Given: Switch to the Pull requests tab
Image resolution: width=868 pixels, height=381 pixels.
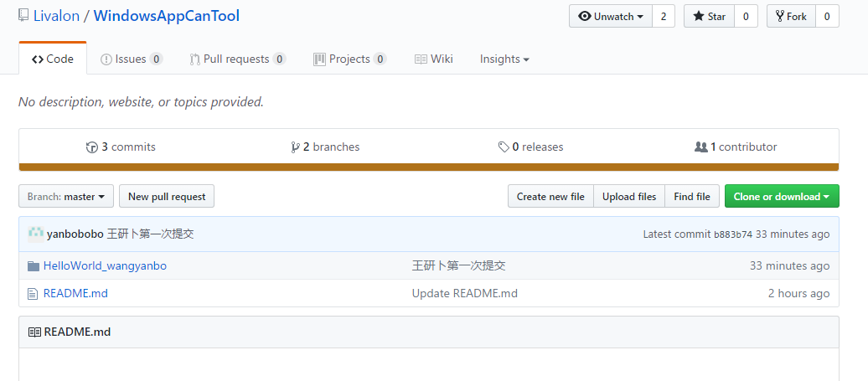Looking at the screenshot, I should [x=237, y=59].
